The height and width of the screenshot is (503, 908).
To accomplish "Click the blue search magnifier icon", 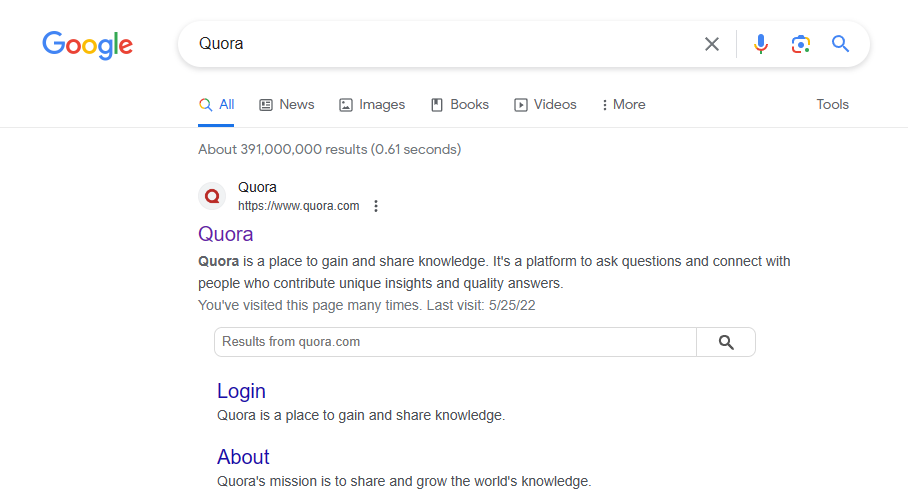I will tap(840, 44).
